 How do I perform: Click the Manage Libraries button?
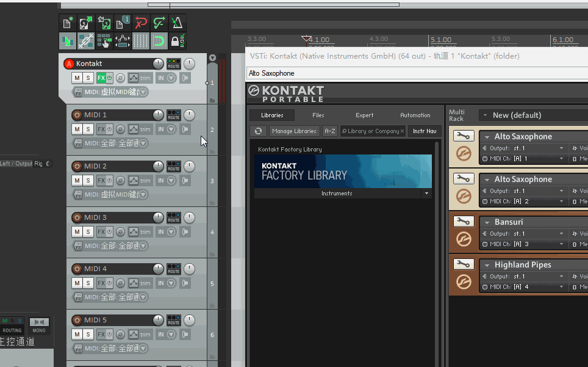295,131
